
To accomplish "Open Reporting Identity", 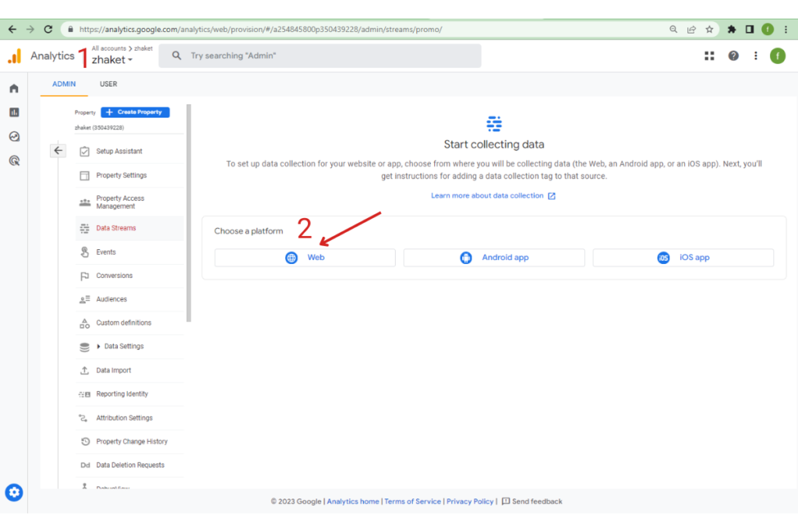I will pyautogui.click(x=129, y=394).
